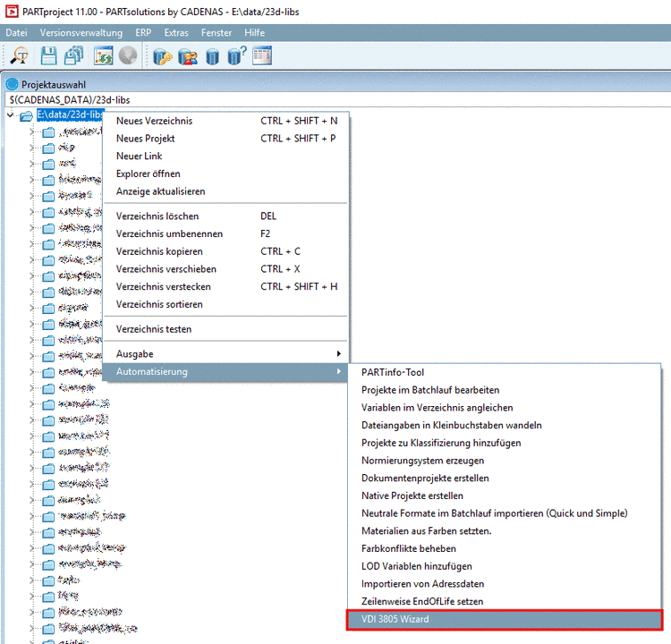Viewport: 671px width, 644px height.
Task: Choose Verzeichnis sortieren
Action: pos(226,304)
